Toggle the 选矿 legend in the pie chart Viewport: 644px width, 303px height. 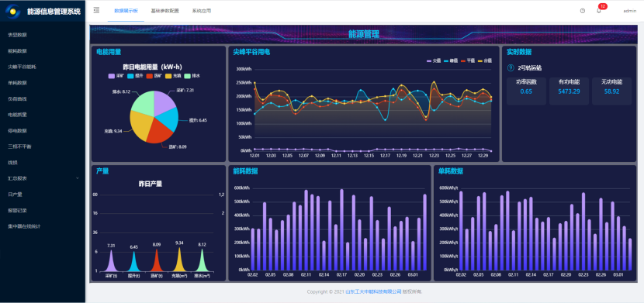(x=154, y=76)
